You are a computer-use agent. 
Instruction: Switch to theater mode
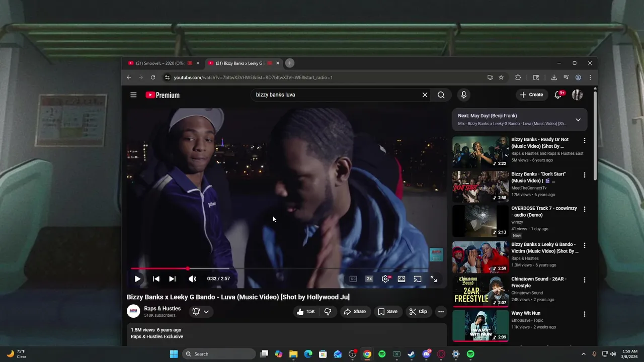[x=401, y=279]
